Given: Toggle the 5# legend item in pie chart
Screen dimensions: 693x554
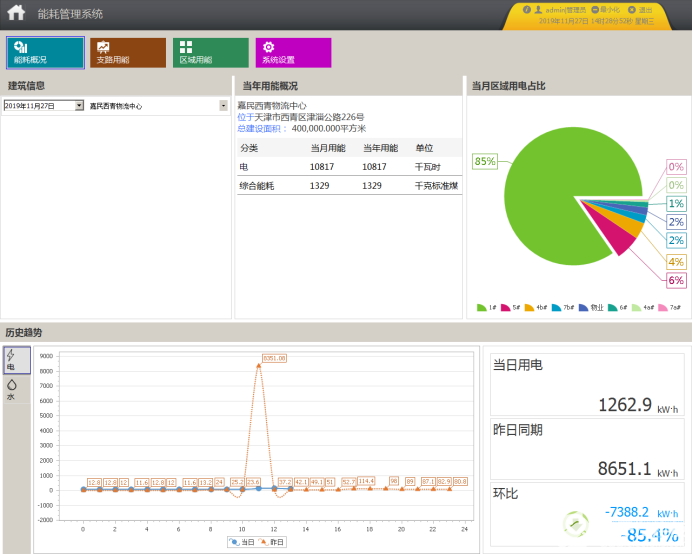Looking at the screenshot, I should point(510,307).
